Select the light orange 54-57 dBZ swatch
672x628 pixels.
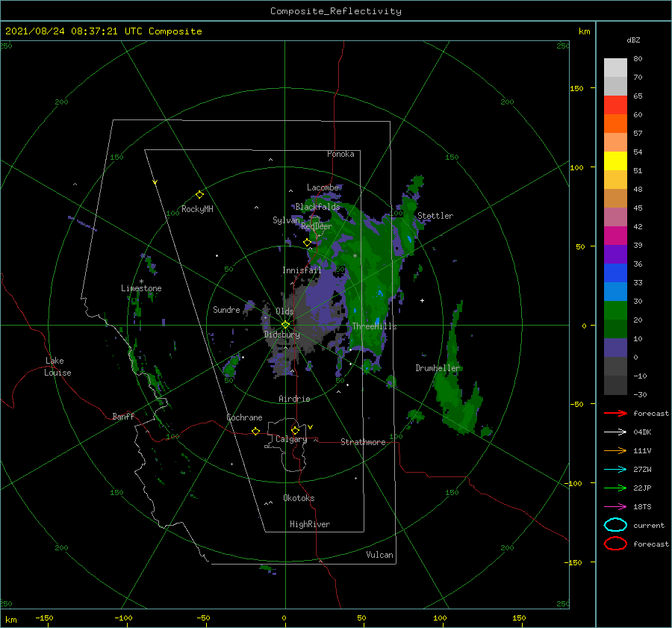pyautogui.click(x=615, y=143)
